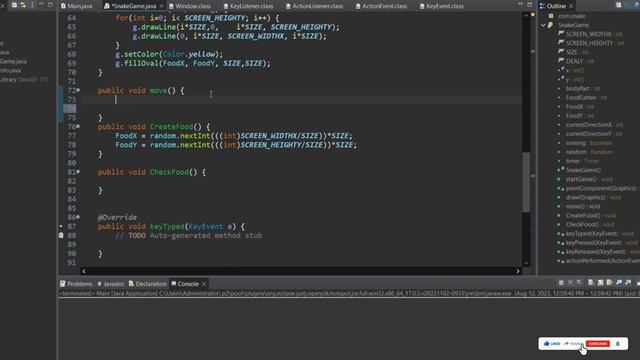The image size is (640, 360).
Task: Open the Declaration tab
Action: tap(147, 284)
